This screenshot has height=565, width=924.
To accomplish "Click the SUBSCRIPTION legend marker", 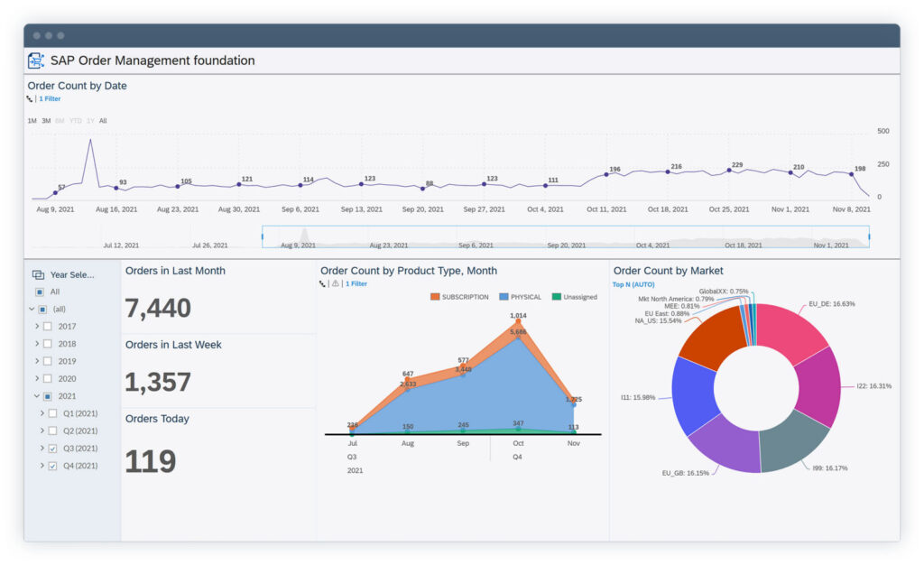I will tap(435, 297).
